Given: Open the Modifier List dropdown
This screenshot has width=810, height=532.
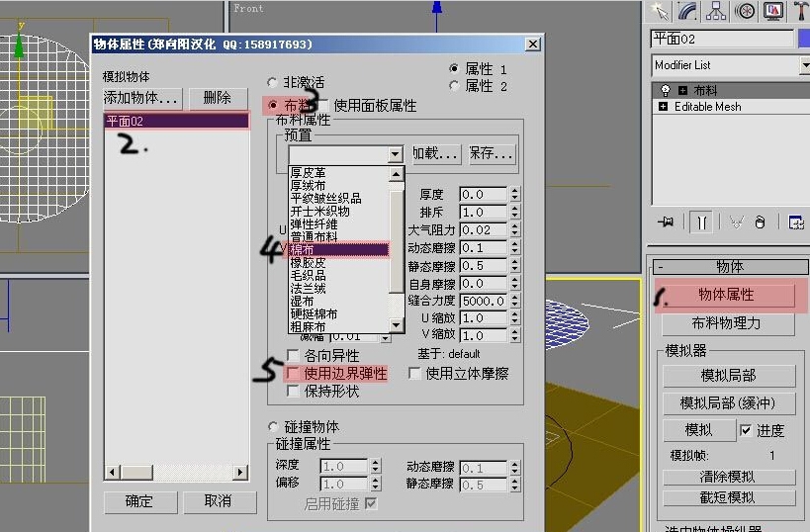Looking at the screenshot, I should [805, 65].
